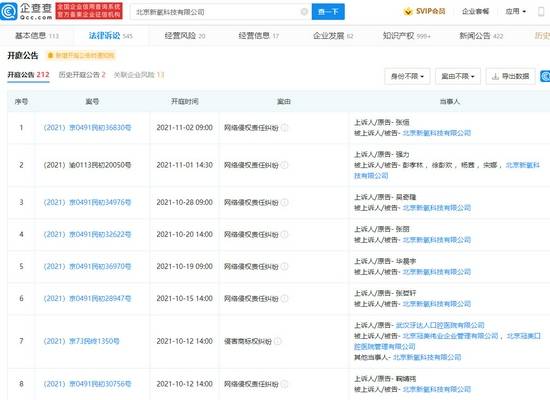Click the red official credit agency banner
The image size is (550, 400).
(89, 11)
